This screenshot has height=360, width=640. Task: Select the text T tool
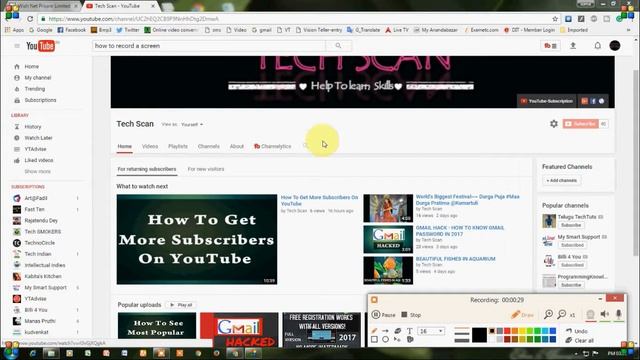(409, 331)
